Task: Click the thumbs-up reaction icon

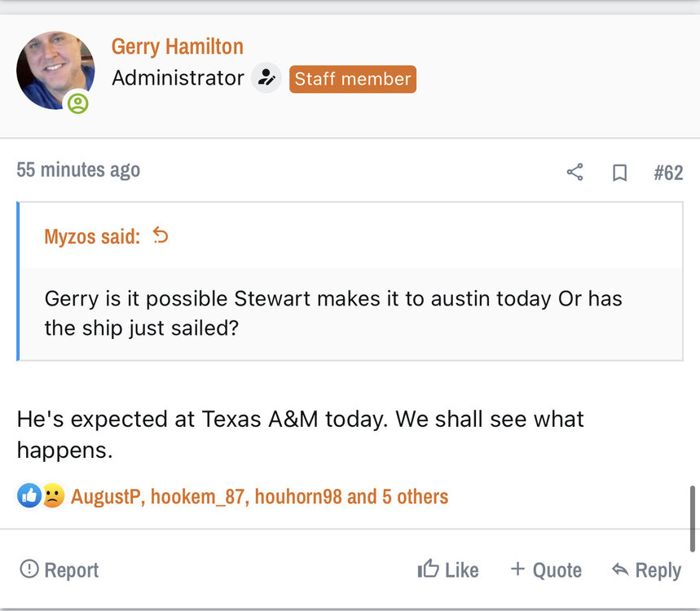Action: click(29, 495)
